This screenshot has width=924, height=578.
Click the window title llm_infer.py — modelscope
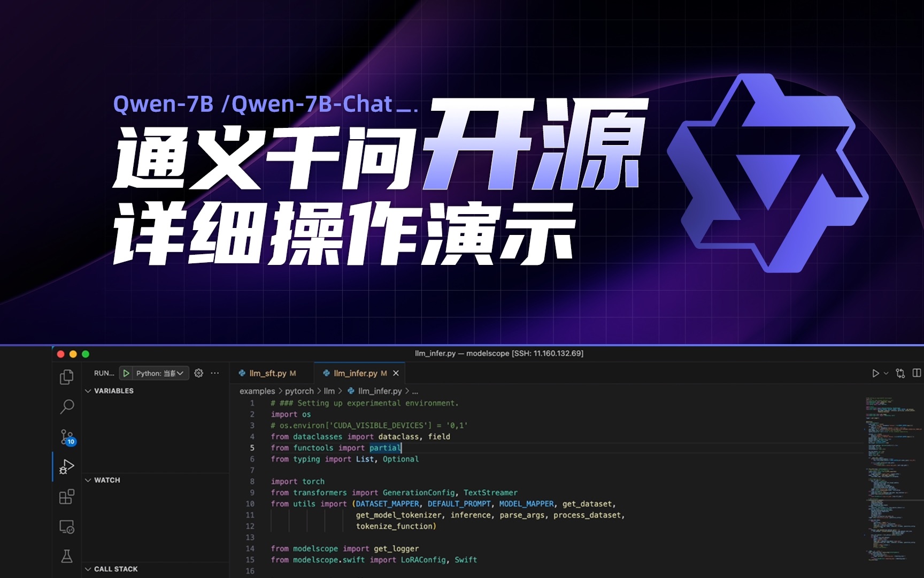[499, 353]
